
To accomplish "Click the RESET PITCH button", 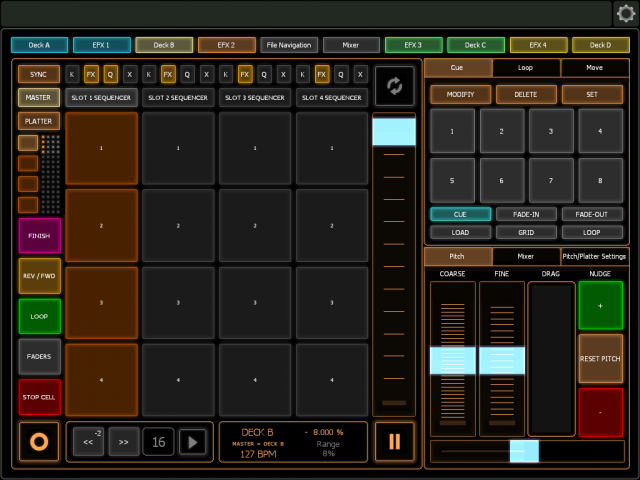I will tap(601, 358).
